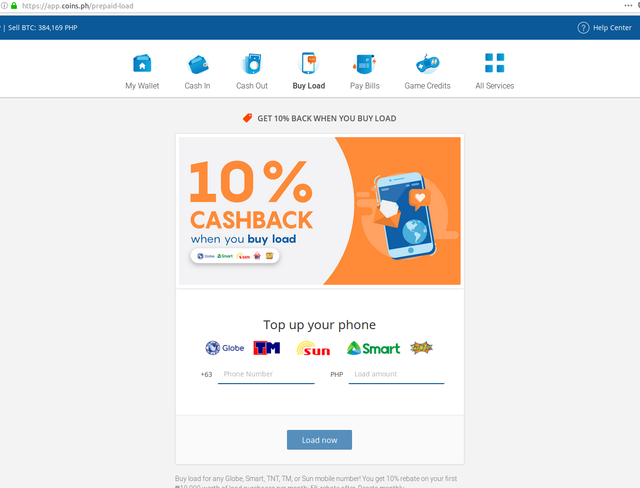Choose the TM network logo
This screenshot has width=640, height=488.
[267, 348]
